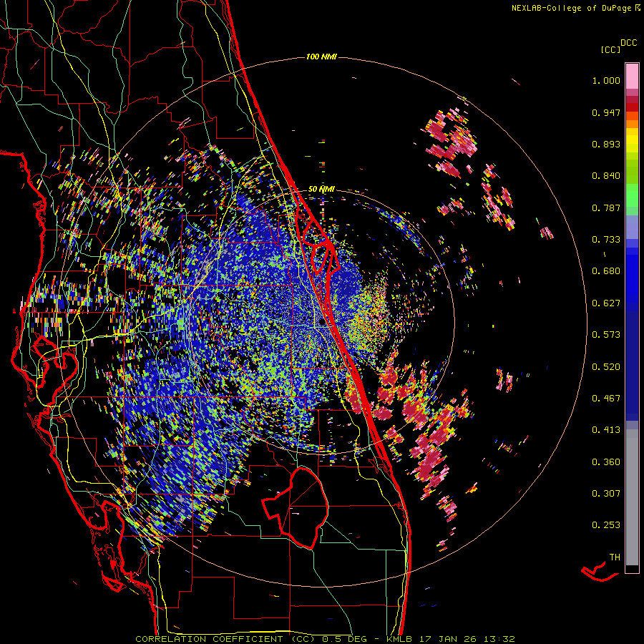Image resolution: width=644 pixels, height=644 pixels.
Task: Click the 0.573 scale value
Action: (606, 335)
